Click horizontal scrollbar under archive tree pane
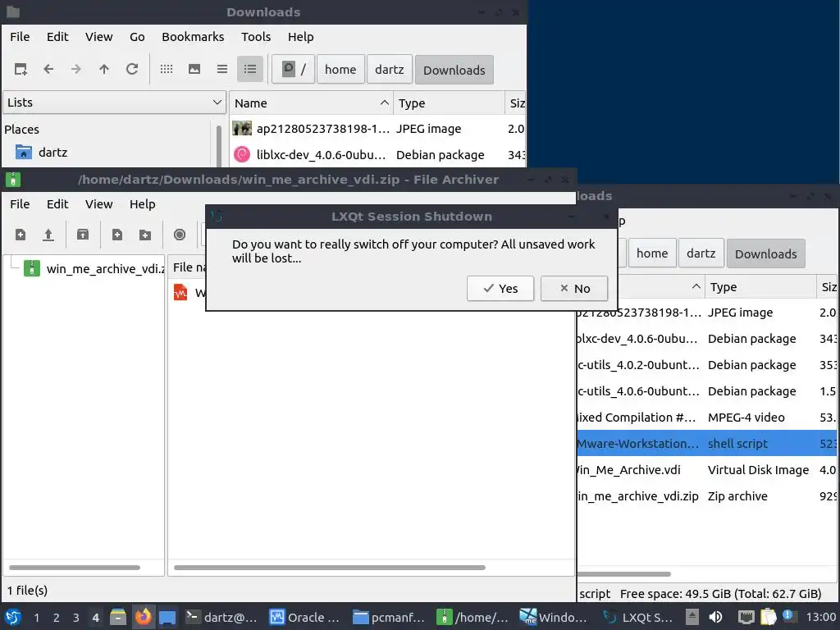The image size is (840, 630). (75, 568)
